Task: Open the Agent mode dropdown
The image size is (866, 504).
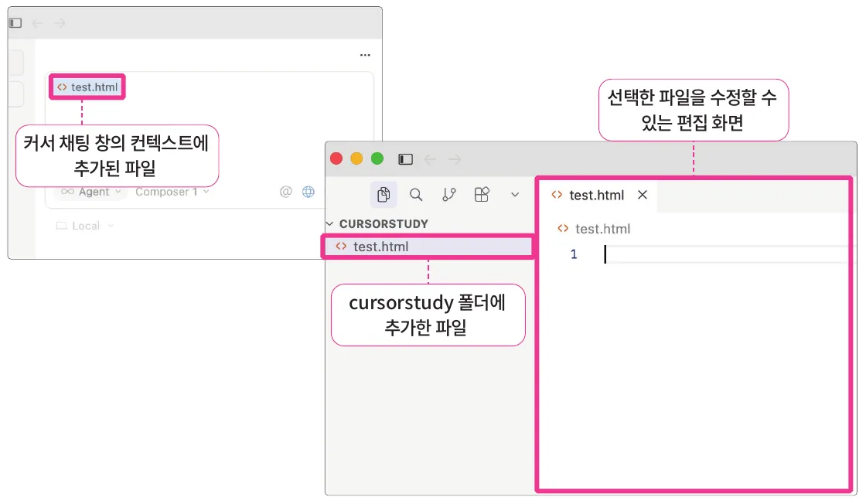Action: pos(91,192)
